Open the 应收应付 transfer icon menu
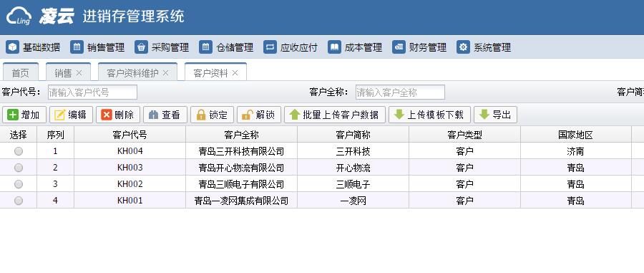The width and height of the screenshot is (644, 273). point(291,47)
